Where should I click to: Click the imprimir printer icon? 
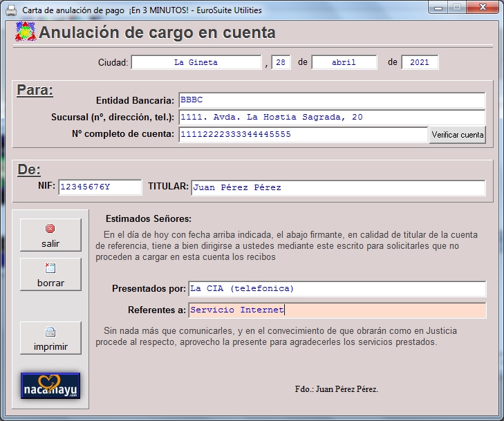pos(50,332)
